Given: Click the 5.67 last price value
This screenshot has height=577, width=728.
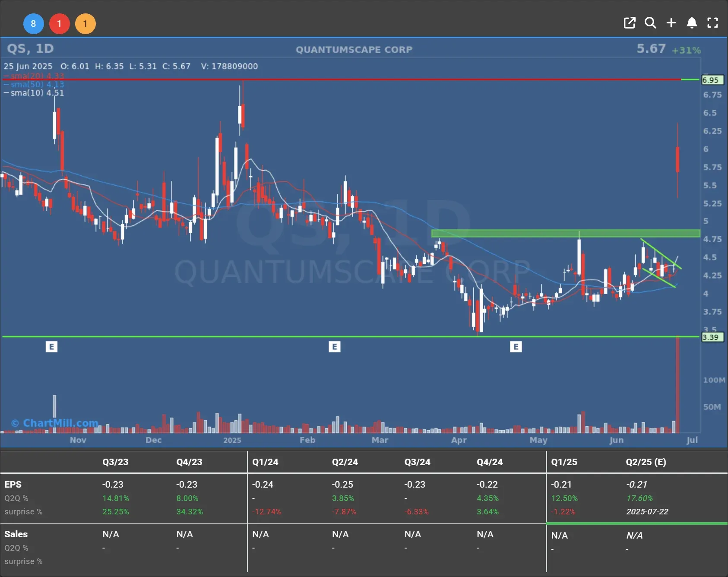Looking at the screenshot, I should pyautogui.click(x=651, y=48).
